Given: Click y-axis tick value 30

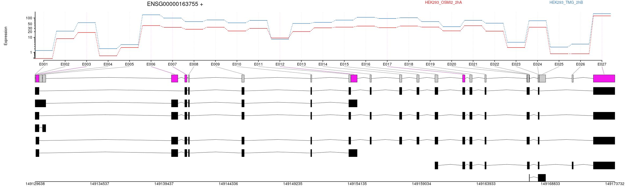Looking at the screenshot, I should (30, 28).
